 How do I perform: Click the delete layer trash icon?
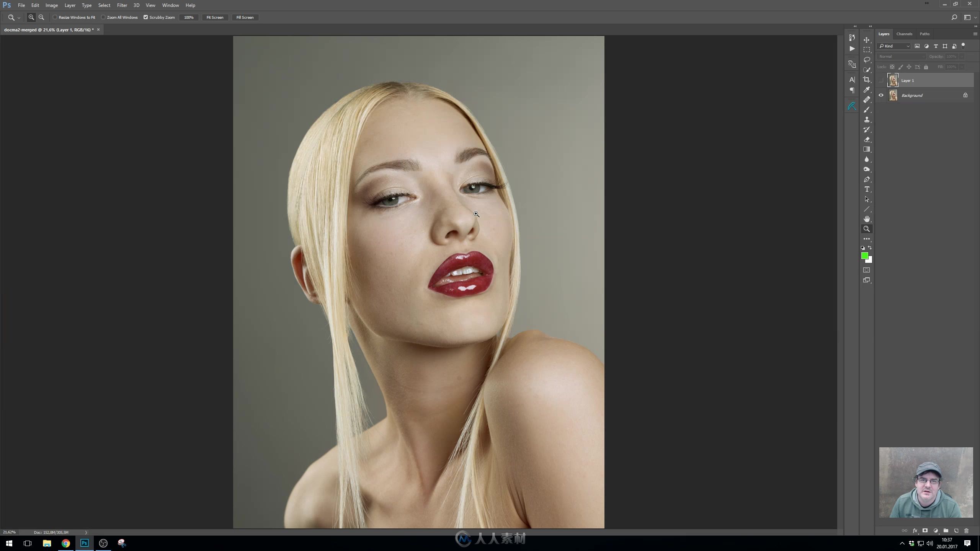pyautogui.click(x=966, y=531)
